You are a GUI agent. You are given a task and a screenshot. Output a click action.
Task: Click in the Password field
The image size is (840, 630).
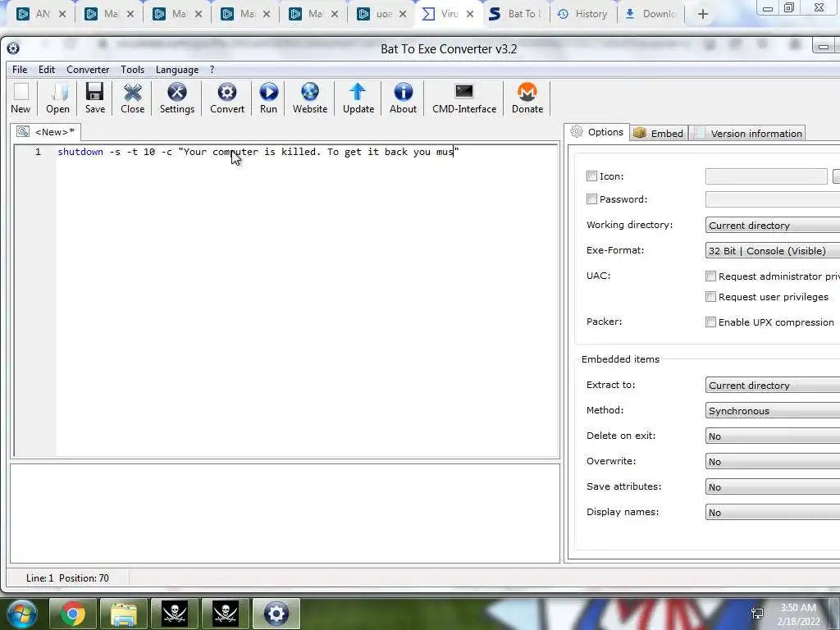point(773,199)
